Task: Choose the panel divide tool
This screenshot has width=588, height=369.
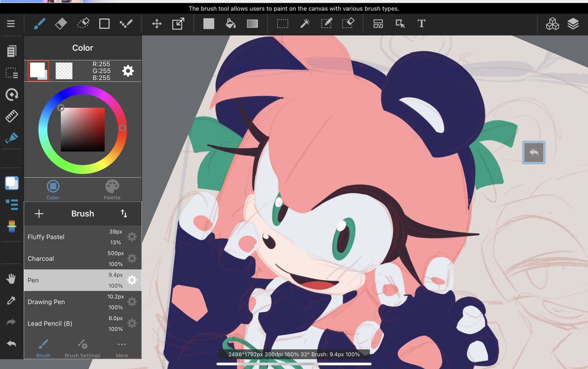Action: pos(378,23)
